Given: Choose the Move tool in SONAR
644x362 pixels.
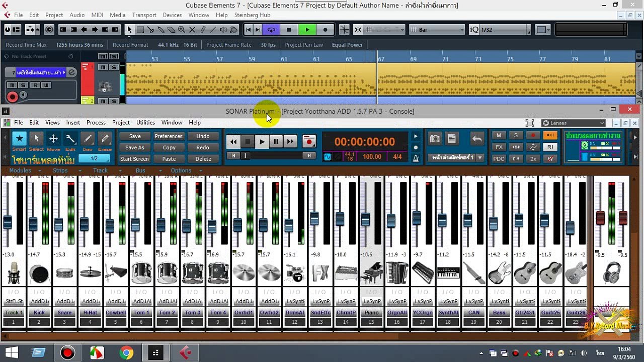Looking at the screenshot, I should click(x=53, y=139).
